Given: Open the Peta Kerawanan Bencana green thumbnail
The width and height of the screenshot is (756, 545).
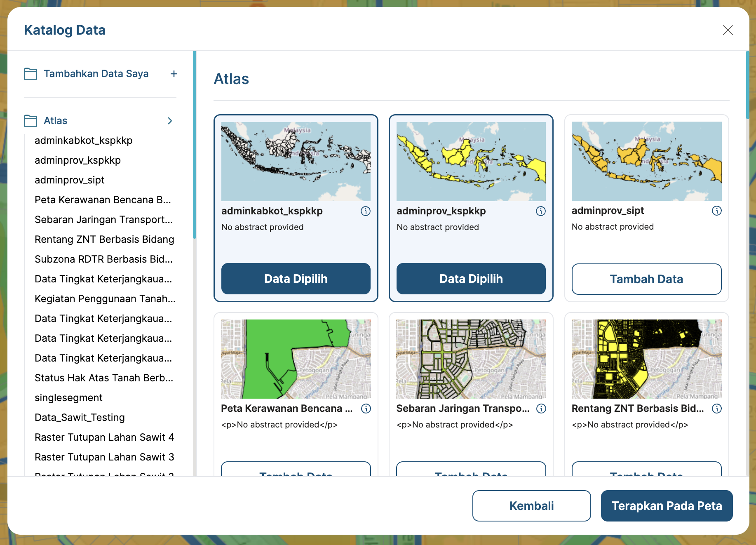Looking at the screenshot, I should [296, 359].
